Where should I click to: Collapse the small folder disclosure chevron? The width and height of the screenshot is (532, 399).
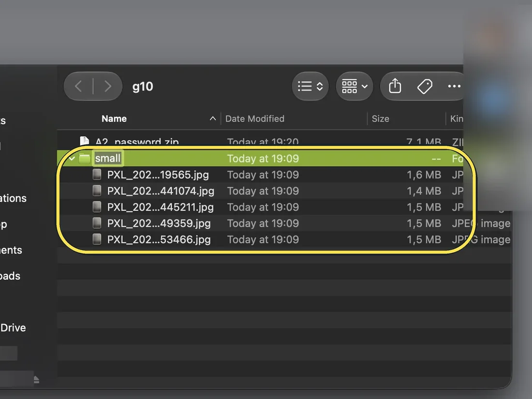72,159
